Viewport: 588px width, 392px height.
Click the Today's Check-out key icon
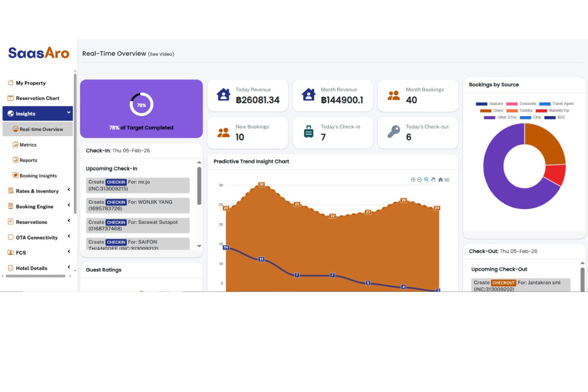tap(394, 131)
